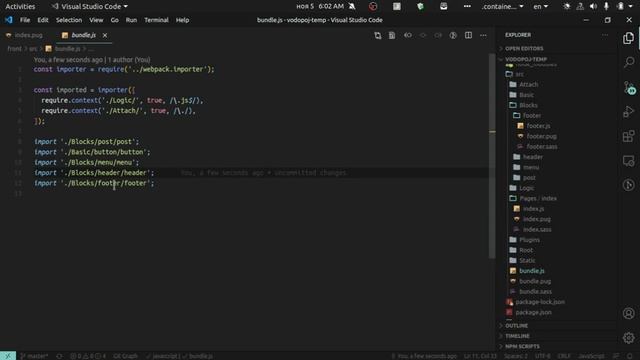This screenshot has height=360, width=640.
Task: Click the Open Changes editor toolbar icon
Action: point(378,36)
